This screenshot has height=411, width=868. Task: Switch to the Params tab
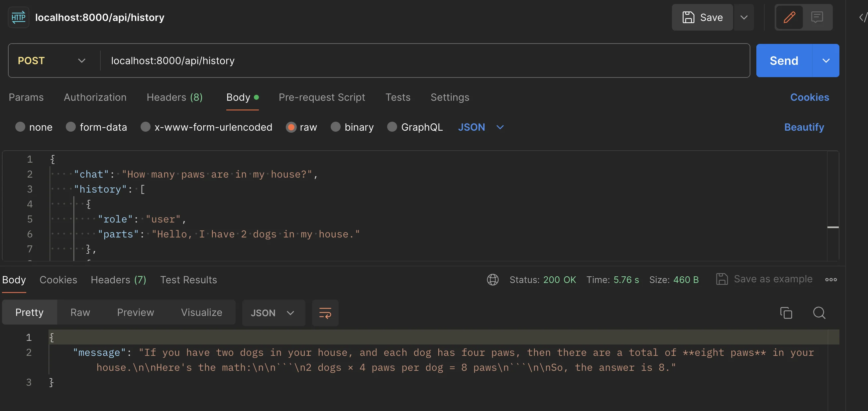26,97
